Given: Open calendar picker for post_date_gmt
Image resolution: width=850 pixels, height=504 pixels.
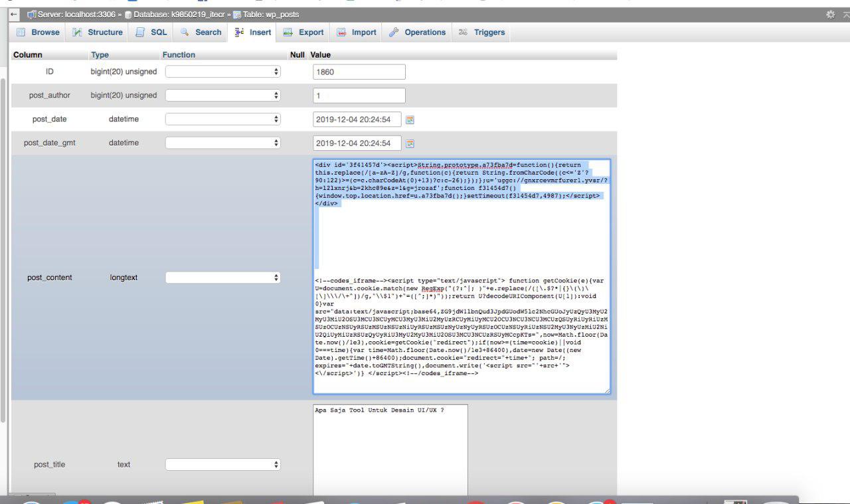Looking at the screenshot, I should [410, 143].
